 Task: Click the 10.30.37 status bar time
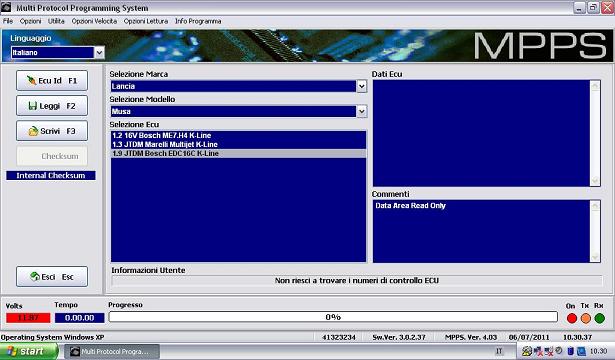[577, 337]
